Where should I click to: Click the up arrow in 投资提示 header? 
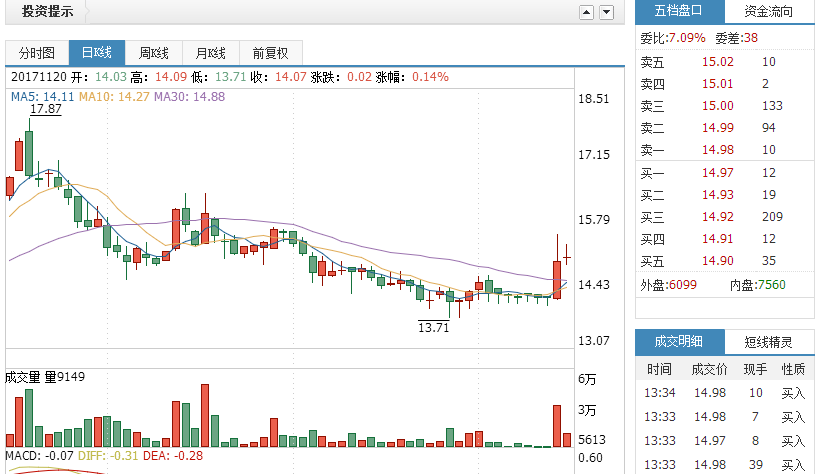(x=587, y=12)
